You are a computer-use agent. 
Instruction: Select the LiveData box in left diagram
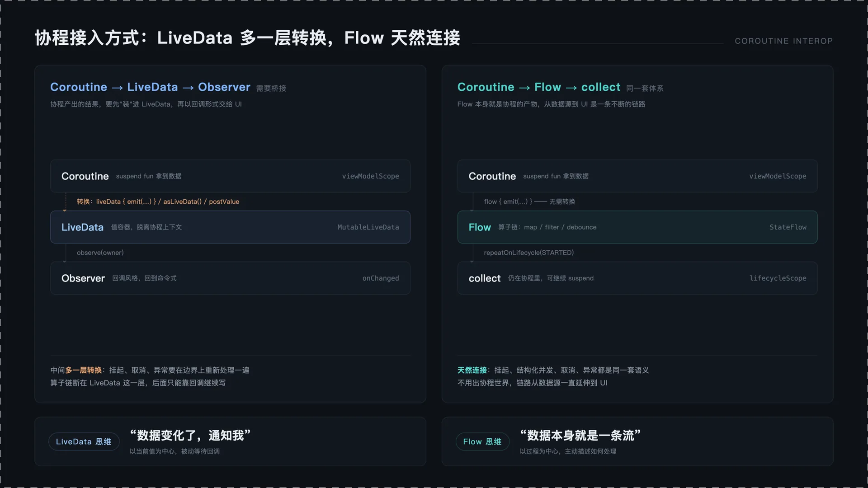[230, 227]
